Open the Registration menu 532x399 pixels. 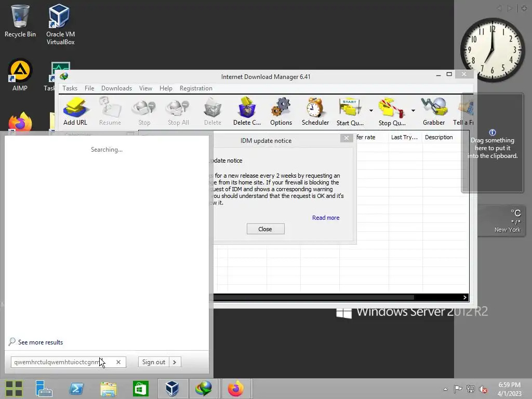click(196, 88)
